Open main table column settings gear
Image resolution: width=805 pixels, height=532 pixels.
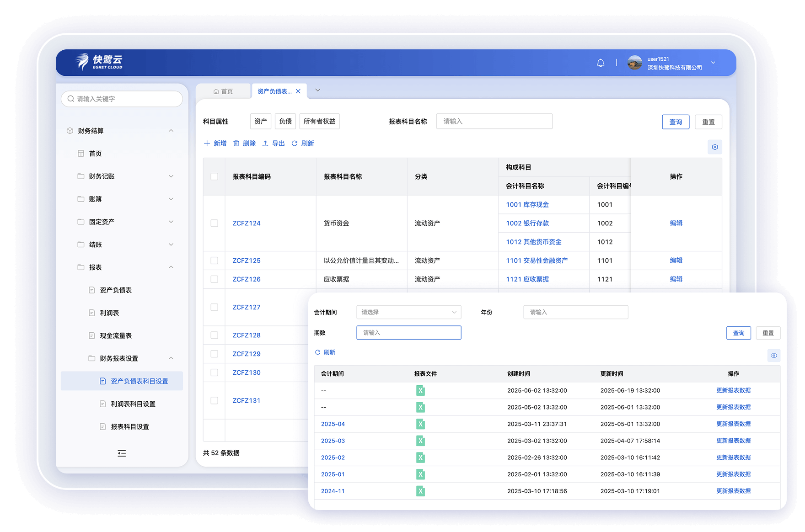715,147
